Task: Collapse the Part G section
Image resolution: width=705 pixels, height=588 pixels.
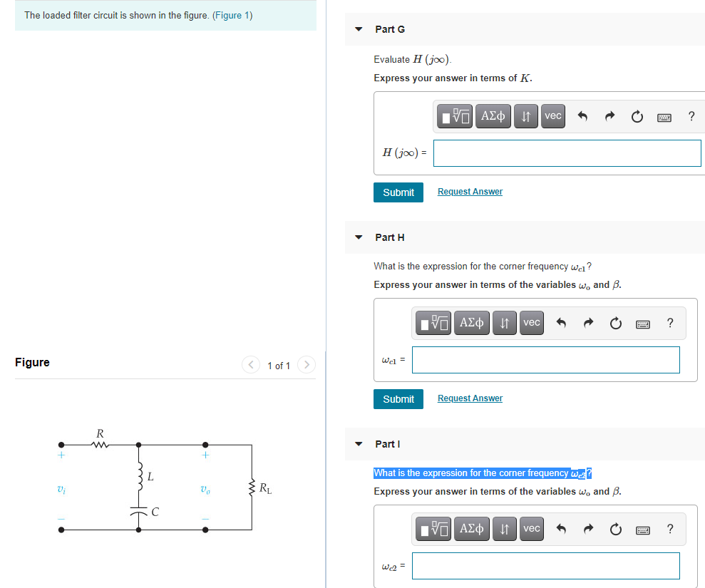Action: (358, 29)
